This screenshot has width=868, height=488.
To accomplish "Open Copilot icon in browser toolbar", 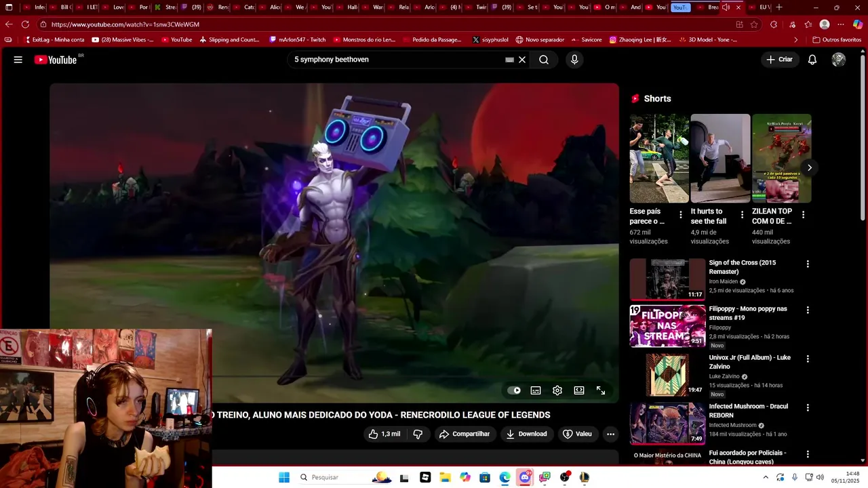I will point(857,24).
